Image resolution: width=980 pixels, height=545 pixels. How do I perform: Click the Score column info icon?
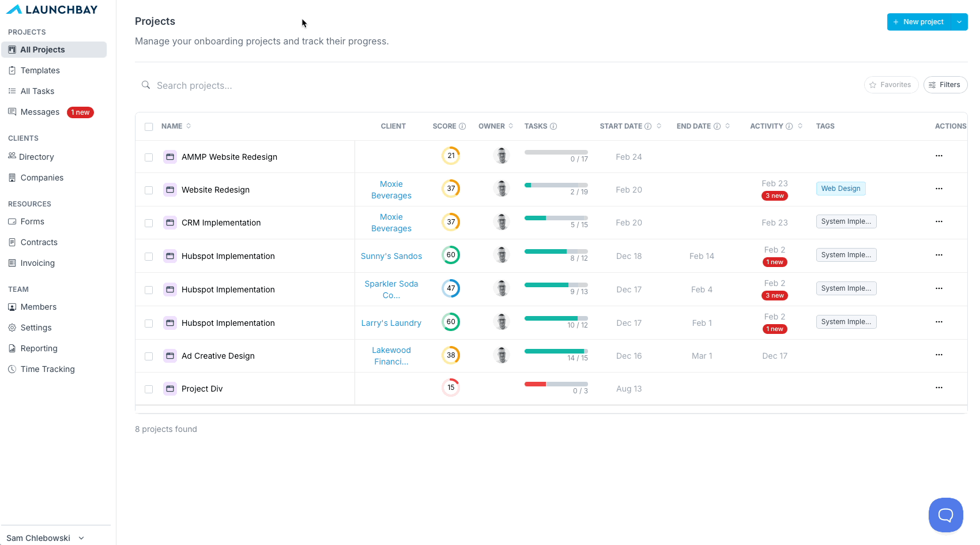click(x=462, y=126)
